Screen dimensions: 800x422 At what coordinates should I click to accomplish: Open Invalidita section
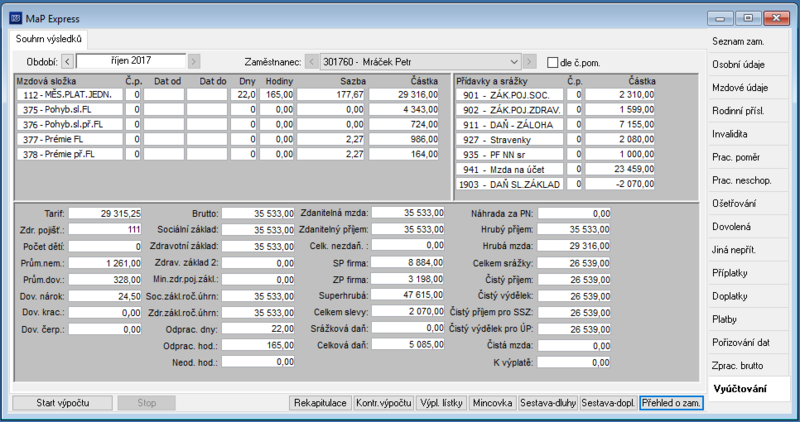749,134
